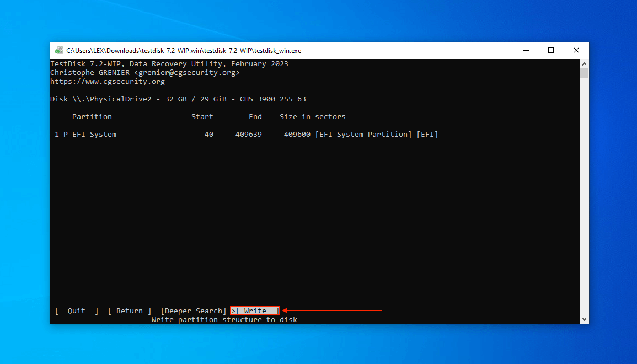Click the Disk \\.\PhysicalDrive2 line

[178, 99]
